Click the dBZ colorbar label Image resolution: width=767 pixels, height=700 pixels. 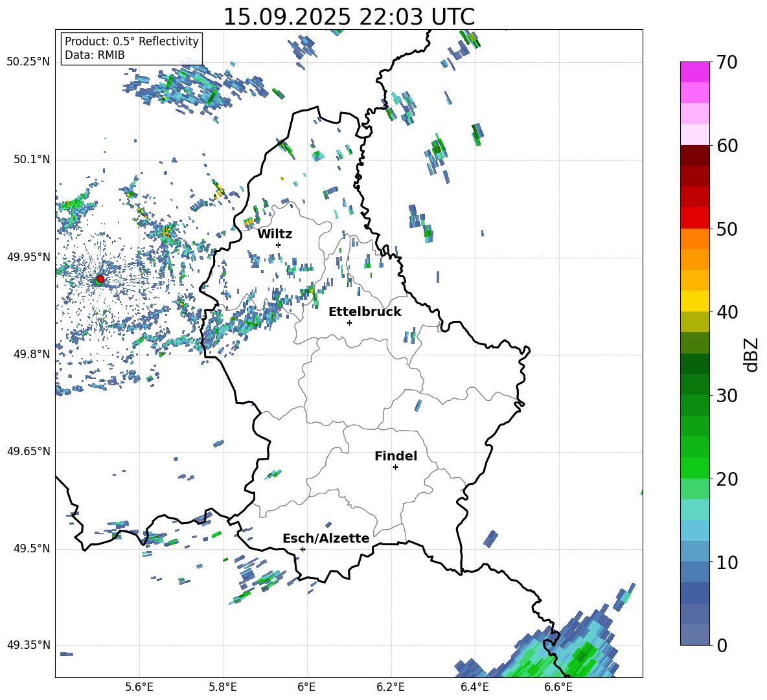pos(750,354)
